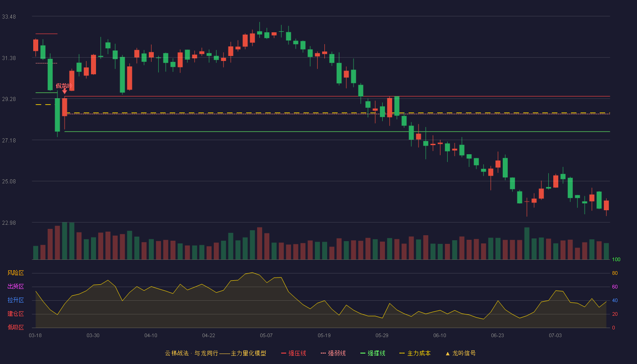Click the short red 强压线 segment top-left
The height and width of the screenshot is (364, 637).
pyautogui.click(x=46, y=34)
